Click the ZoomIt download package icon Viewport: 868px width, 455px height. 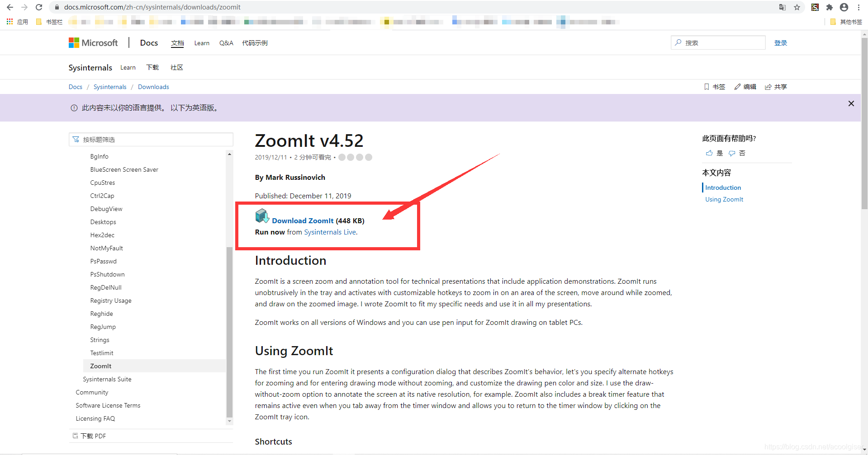tap(262, 216)
